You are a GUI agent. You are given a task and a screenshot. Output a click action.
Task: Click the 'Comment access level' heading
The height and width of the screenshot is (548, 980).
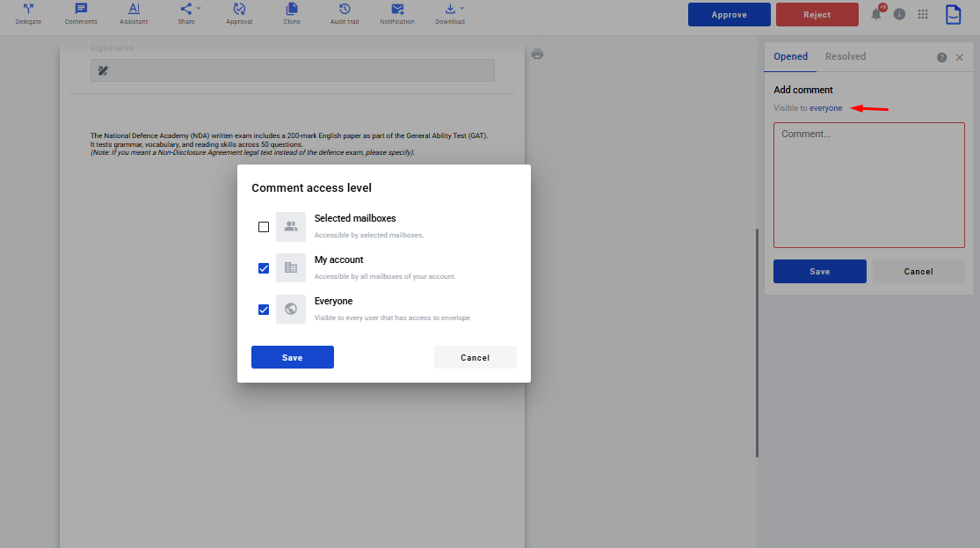[311, 187]
